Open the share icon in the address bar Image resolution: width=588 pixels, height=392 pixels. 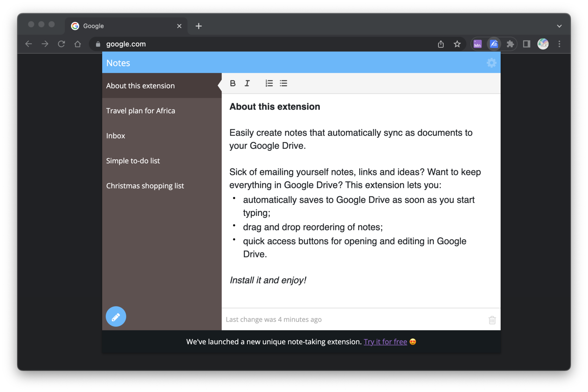pyautogui.click(x=440, y=44)
